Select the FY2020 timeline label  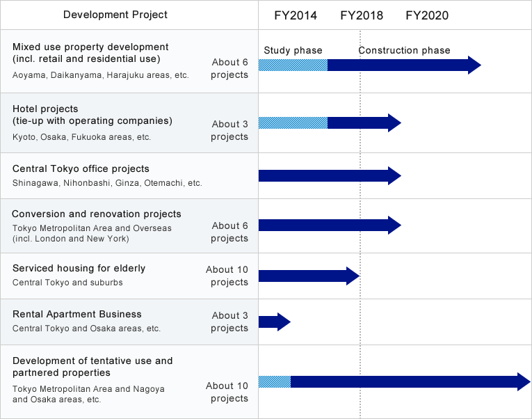427,15
